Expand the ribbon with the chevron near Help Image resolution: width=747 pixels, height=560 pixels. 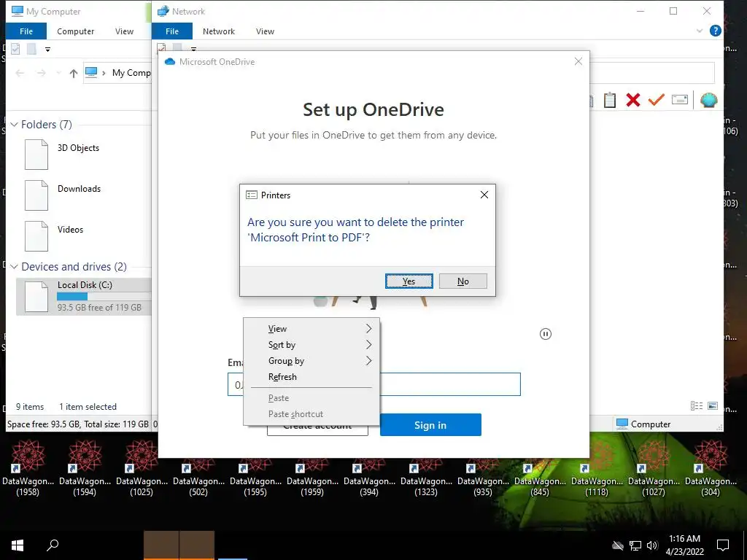[700, 31]
